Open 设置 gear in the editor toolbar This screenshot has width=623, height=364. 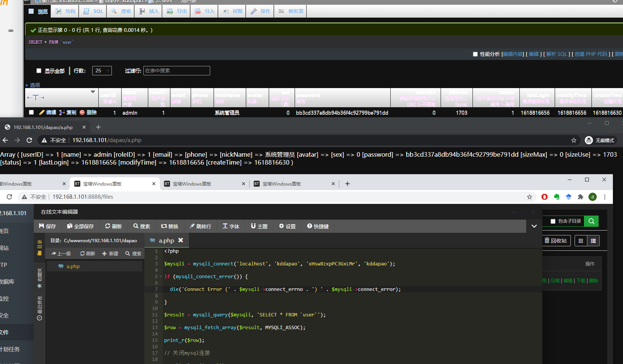click(287, 226)
